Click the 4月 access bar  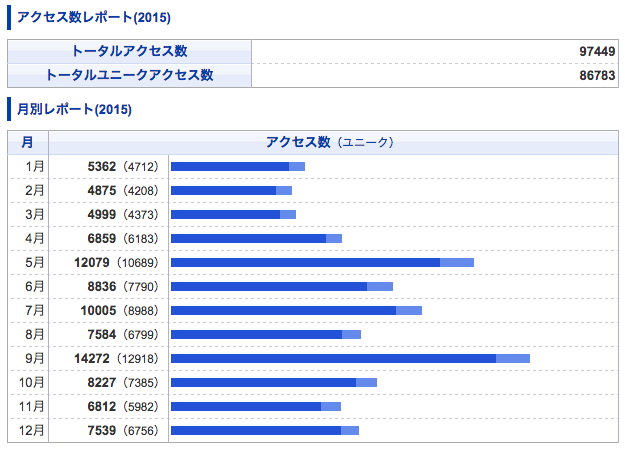pos(256,238)
